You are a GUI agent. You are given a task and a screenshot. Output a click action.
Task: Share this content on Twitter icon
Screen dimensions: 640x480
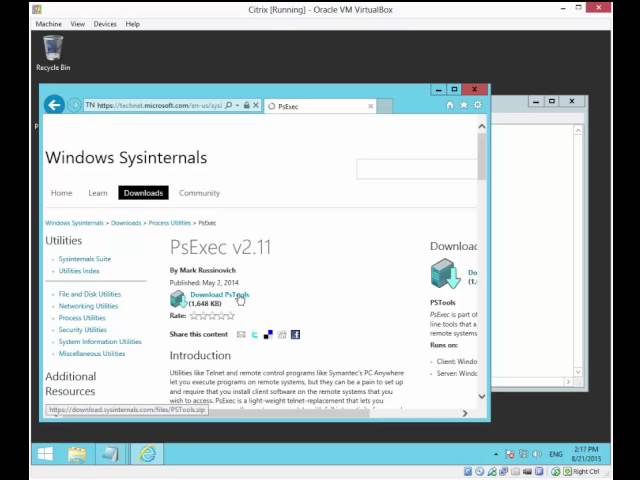coord(254,335)
